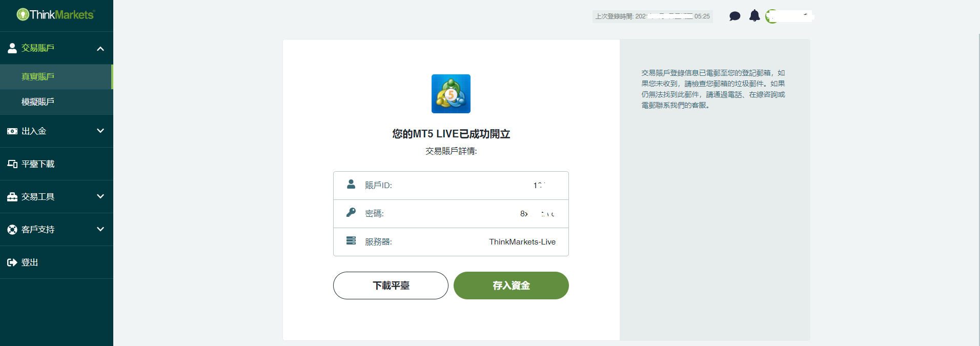The image size is (980, 346).
Task: Click the user icon in 賬戶ID row
Action: [x=351, y=185]
